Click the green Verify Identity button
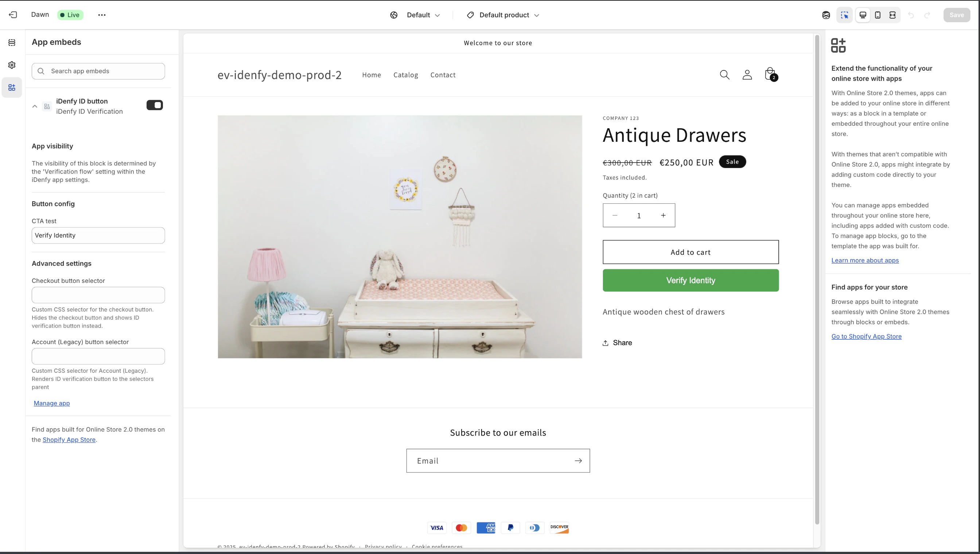Viewport: 980px width, 554px height. (x=691, y=280)
